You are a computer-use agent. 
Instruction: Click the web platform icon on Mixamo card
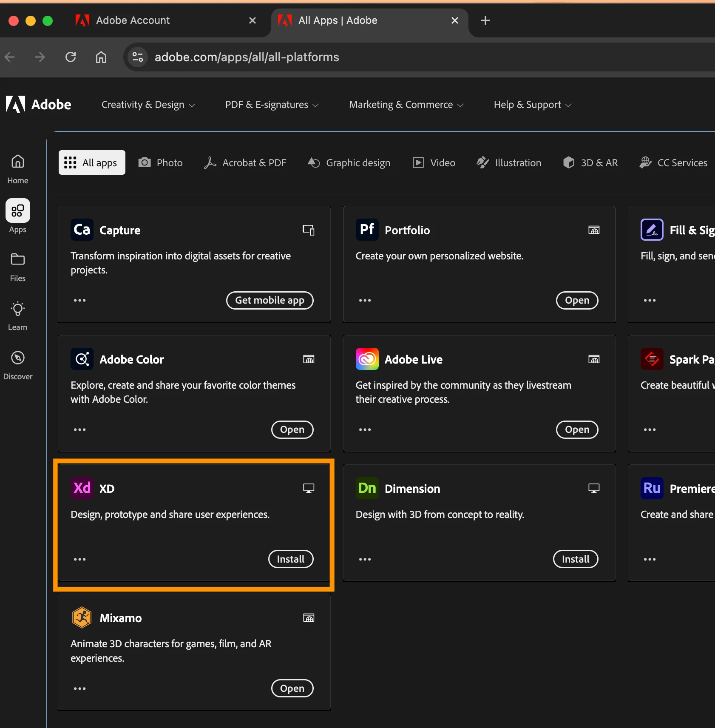(x=309, y=618)
